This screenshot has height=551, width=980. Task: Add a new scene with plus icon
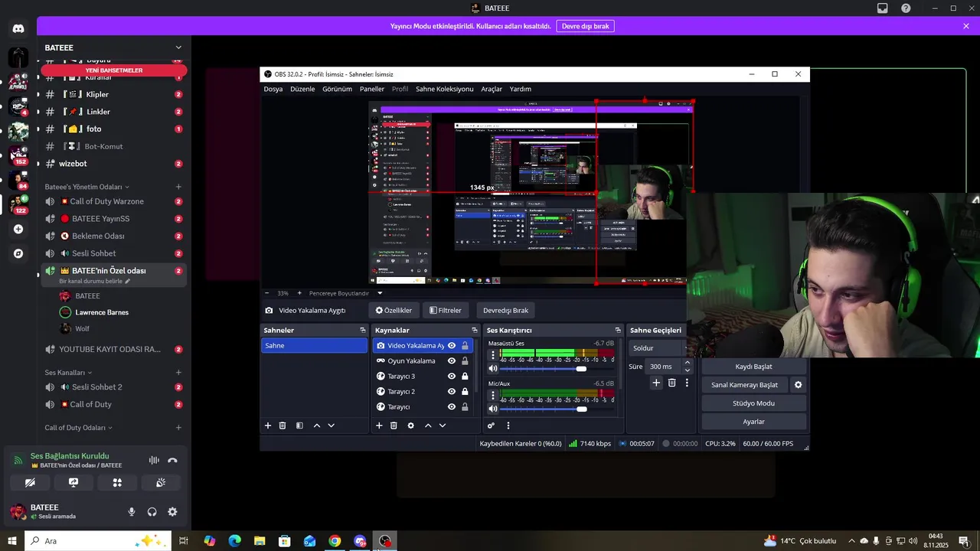268,425
